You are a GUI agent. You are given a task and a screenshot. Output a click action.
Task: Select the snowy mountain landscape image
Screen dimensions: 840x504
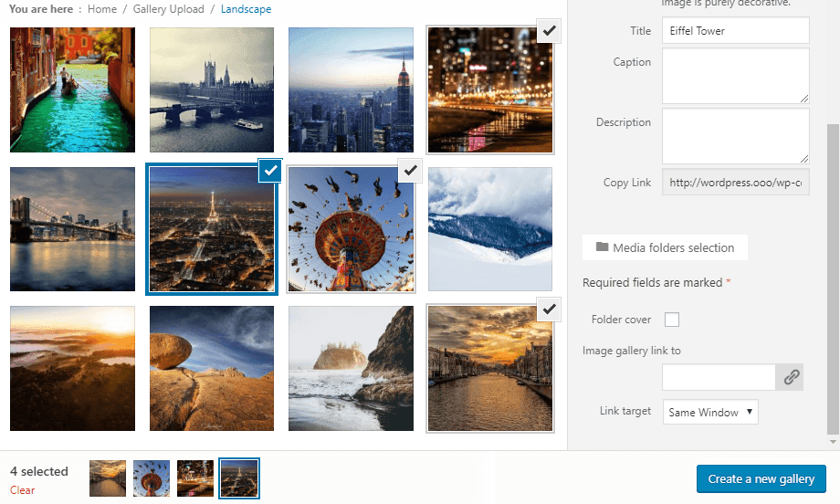click(490, 229)
